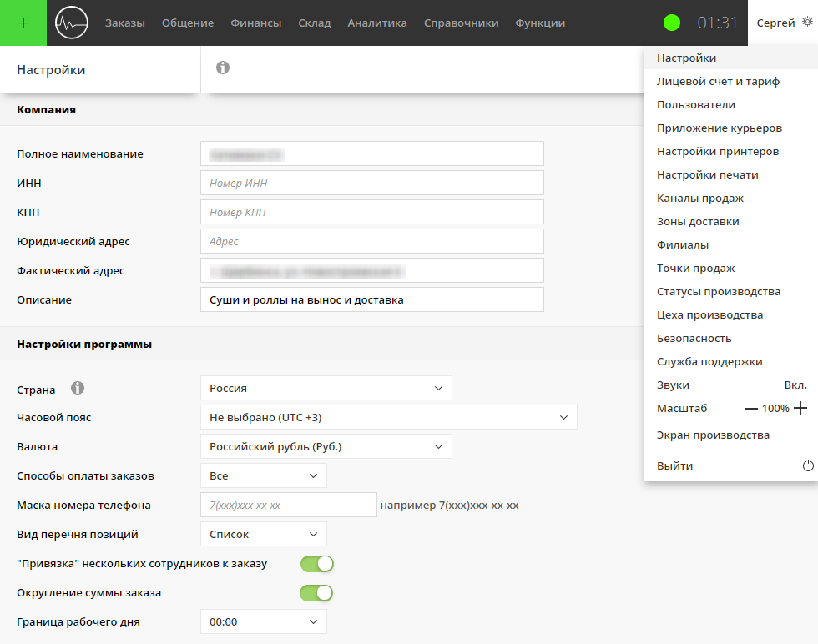Screen dimensions: 818x644
Task: Open the Заказы menu in top bar
Action: [x=124, y=23]
